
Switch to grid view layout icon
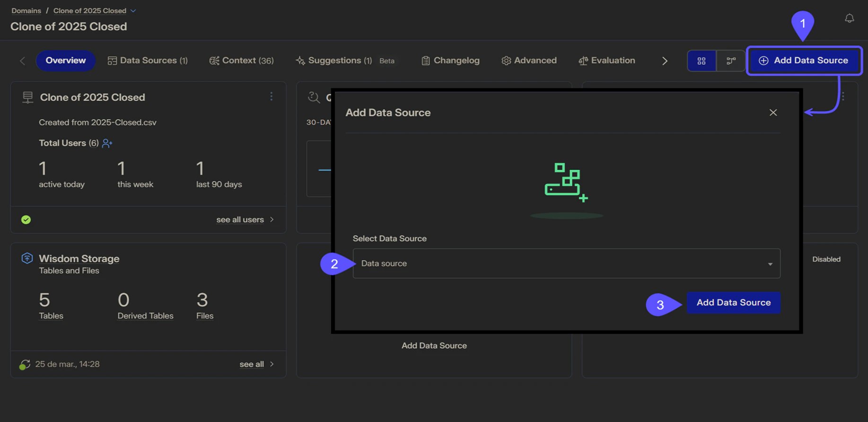click(x=701, y=61)
